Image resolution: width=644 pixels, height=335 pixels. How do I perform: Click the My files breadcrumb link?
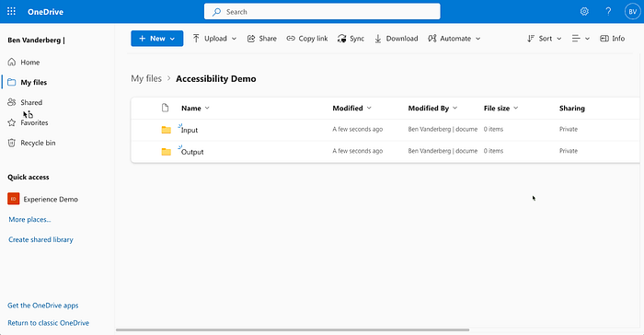pyautogui.click(x=146, y=78)
